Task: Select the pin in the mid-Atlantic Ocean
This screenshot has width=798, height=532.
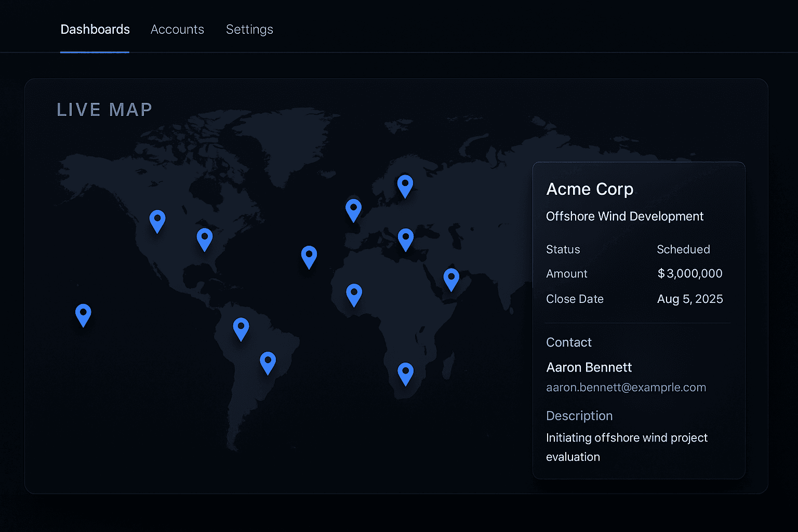Action: (x=309, y=256)
